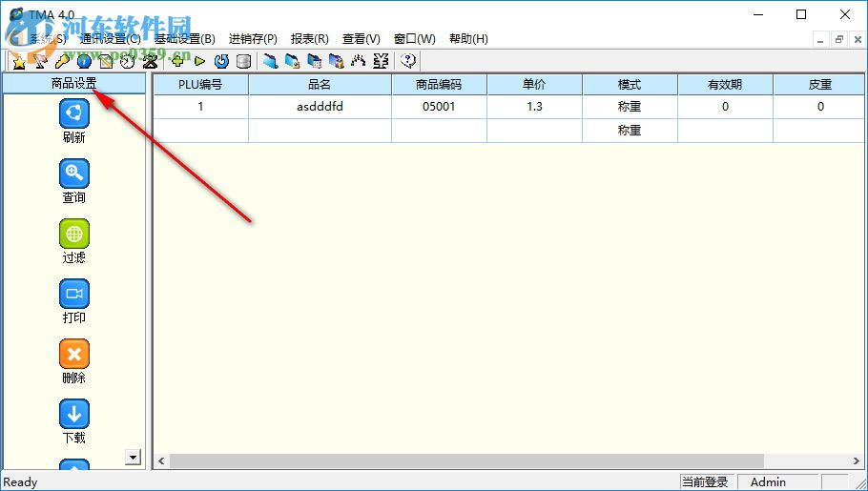
Task: Click the blue folder icon right of plain folder
Action: (x=292, y=61)
